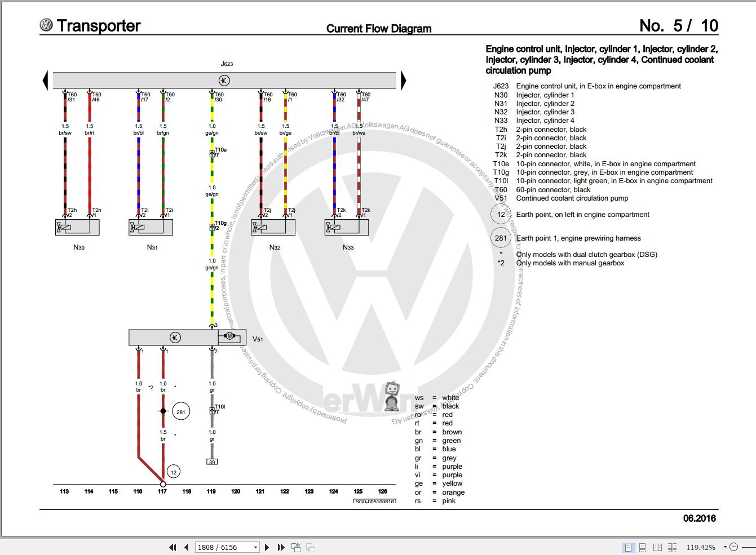
Task: Click earth point 12 circle in the diagram
Action: tap(174, 472)
